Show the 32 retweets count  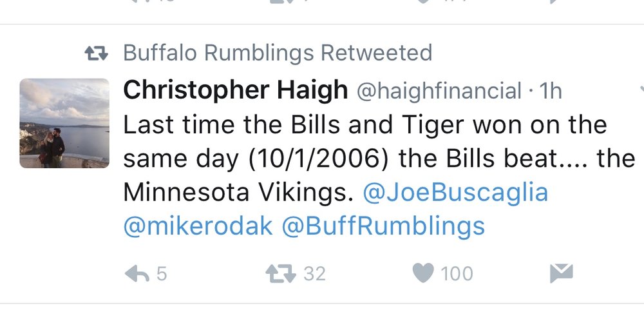click(315, 274)
